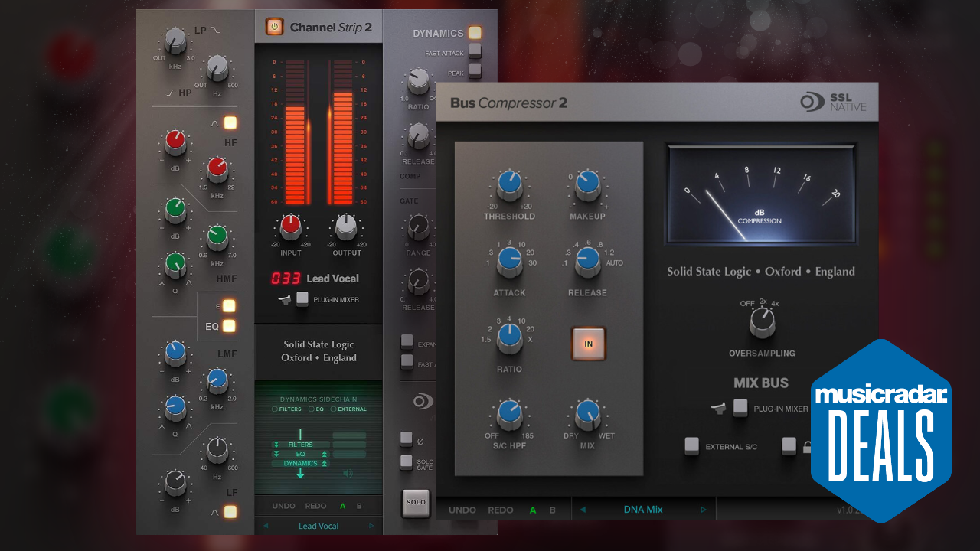Move EQ block down with its down arrows

coord(276,454)
